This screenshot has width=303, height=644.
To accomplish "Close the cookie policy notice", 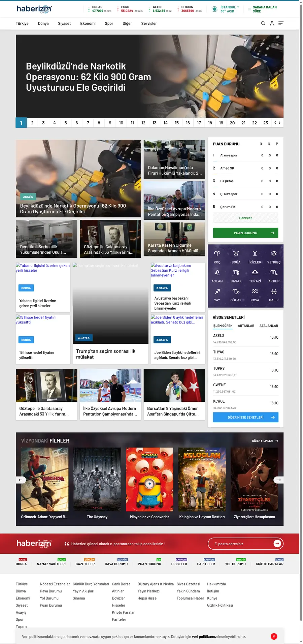I will [x=274, y=636].
